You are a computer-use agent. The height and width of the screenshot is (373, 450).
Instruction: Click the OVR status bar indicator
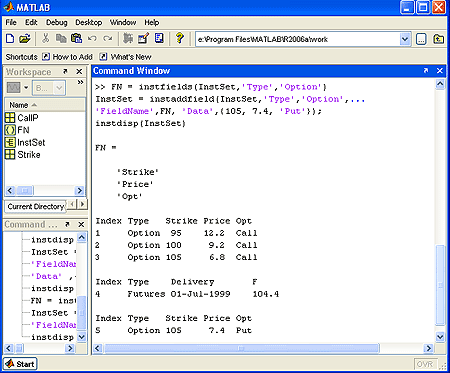(425, 364)
